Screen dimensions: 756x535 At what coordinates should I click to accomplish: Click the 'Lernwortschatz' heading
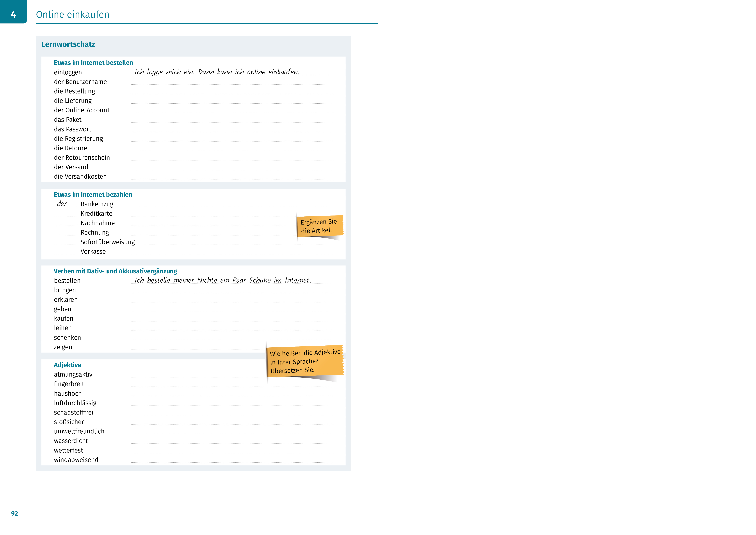68,44
